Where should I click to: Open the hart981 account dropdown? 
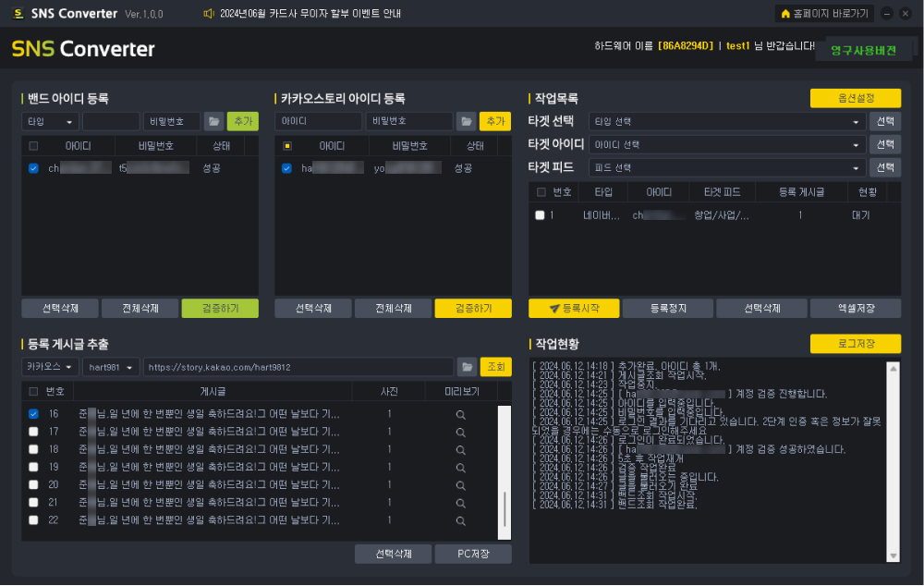click(111, 367)
